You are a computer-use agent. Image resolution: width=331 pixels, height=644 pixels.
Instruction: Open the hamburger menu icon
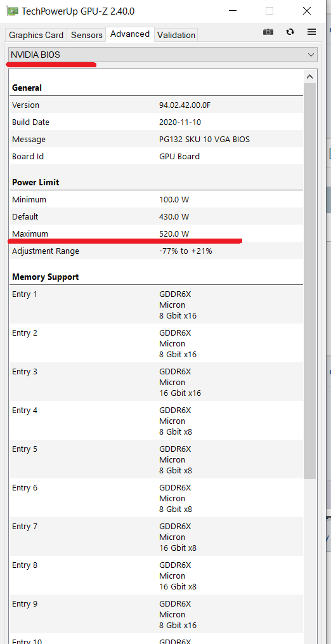tap(312, 32)
